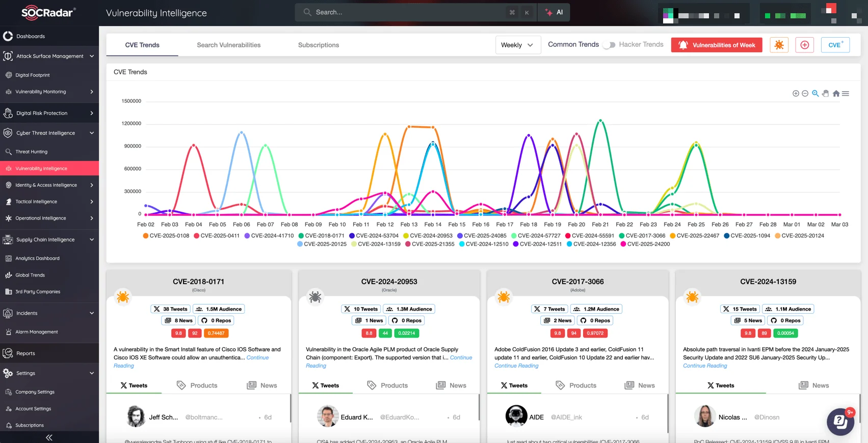Open News tab on CVE-2024-20953 card
Screen dimensions: 868x443
tap(451, 385)
